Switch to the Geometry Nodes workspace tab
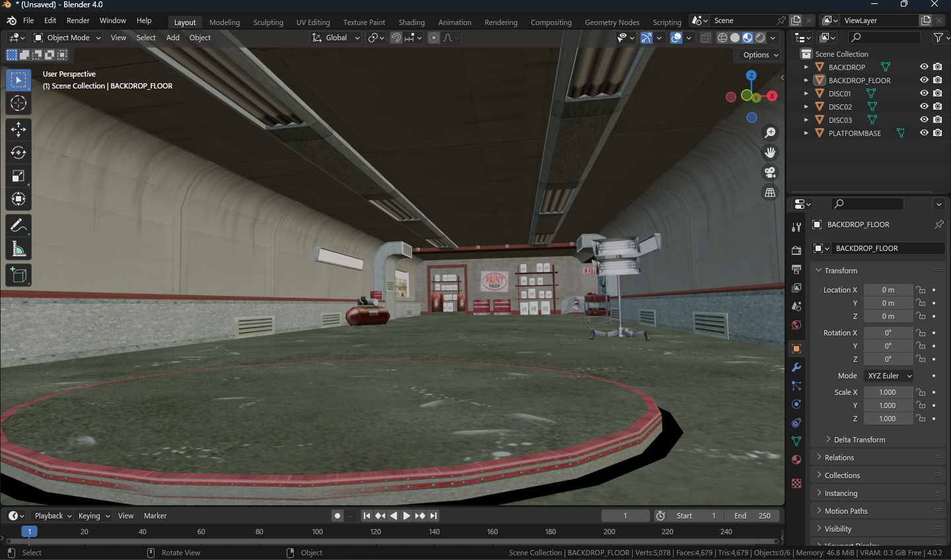The image size is (951, 560). click(612, 22)
